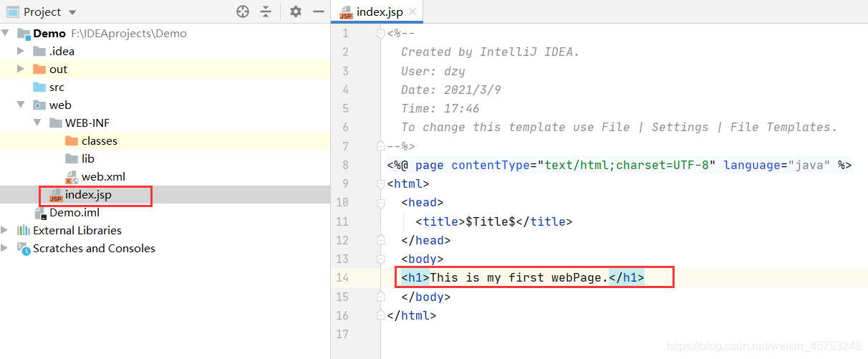Viewport: 868px width, 359px height.
Task: Expand the .idea folder
Action: pyautogui.click(x=21, y=52)
